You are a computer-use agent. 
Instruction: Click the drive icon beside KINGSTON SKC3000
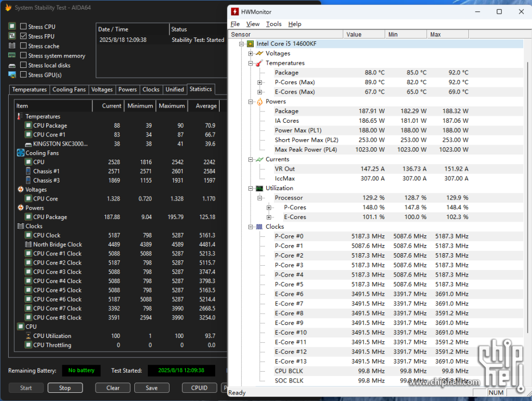pos(28,144)
